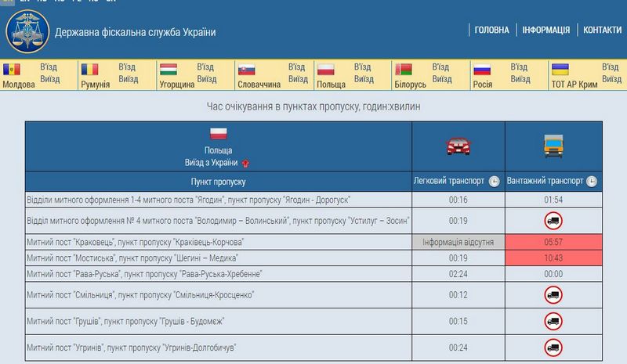Open the ІНФОРМАЦІЯ menu item

pyautogui.click(x=546, y=30)
